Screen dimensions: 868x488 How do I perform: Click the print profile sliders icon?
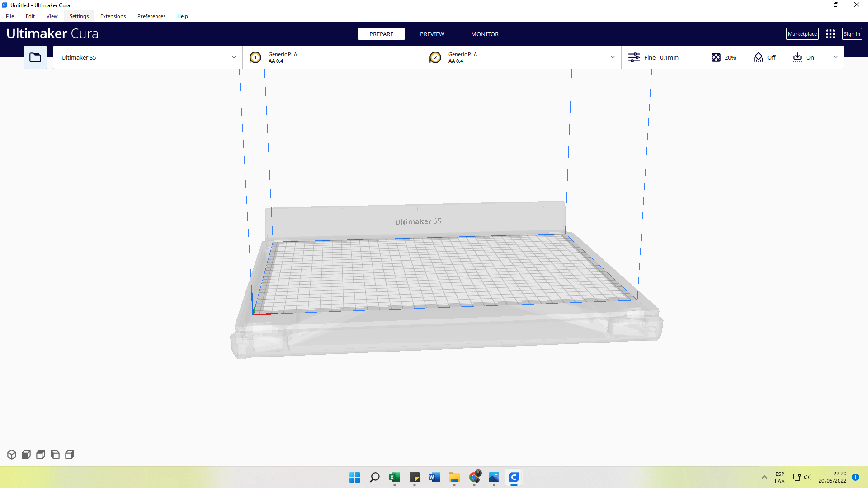[634, 57]
